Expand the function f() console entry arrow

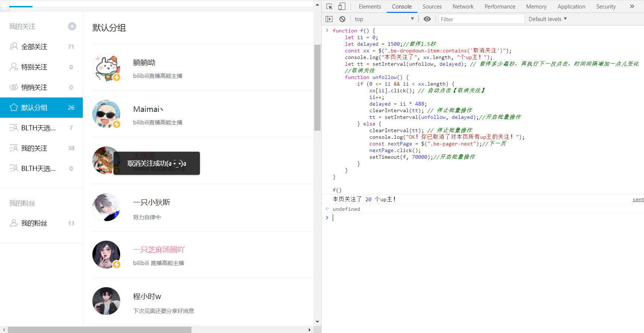[327, 30]
